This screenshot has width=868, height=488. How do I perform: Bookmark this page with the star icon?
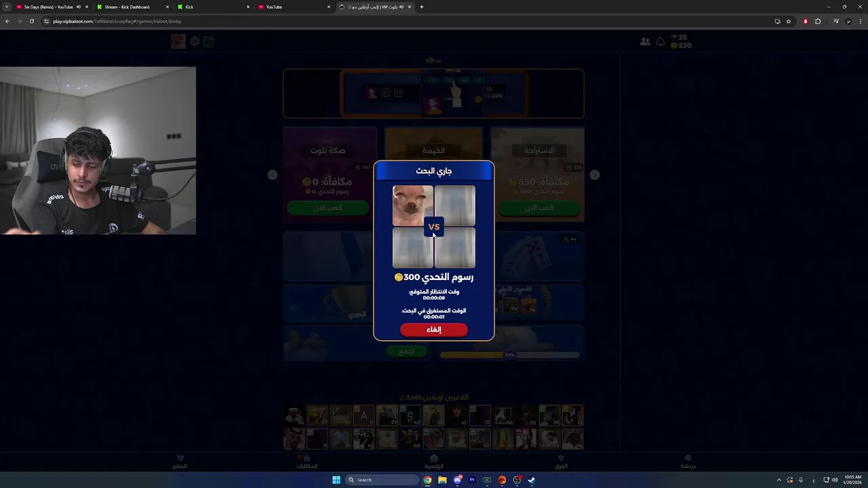789,21
